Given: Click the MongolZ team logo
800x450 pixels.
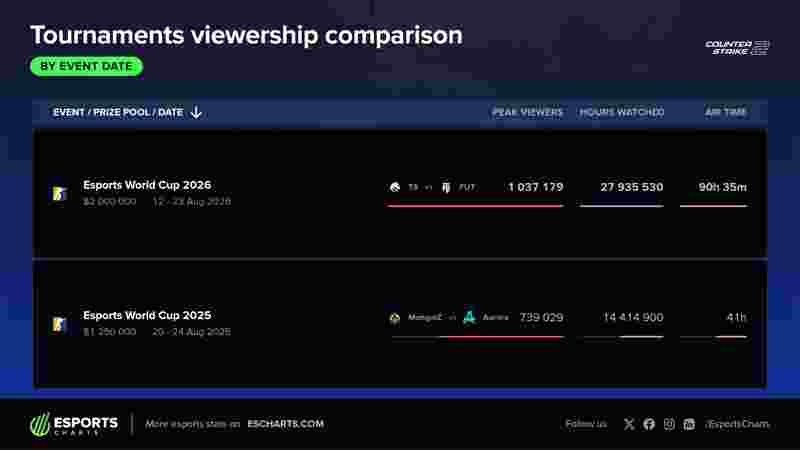Looking at the screenshot, I should (394, 318).
